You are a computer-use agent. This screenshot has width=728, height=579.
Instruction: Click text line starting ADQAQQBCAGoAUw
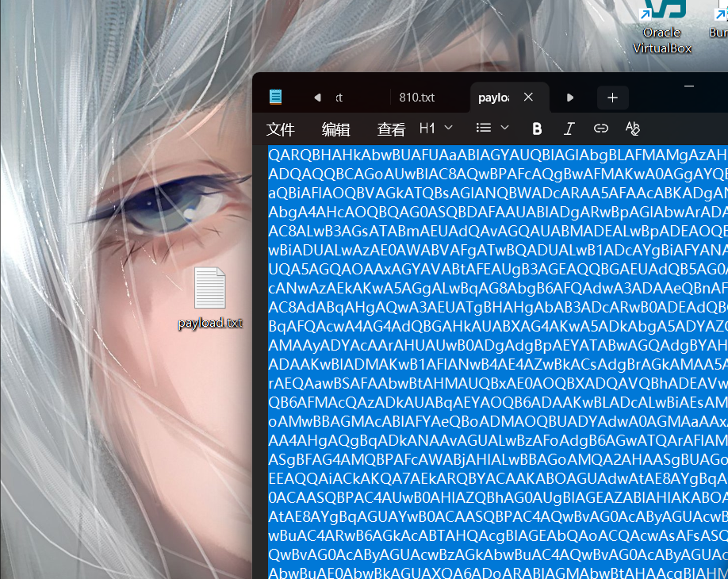pos(498,174)
